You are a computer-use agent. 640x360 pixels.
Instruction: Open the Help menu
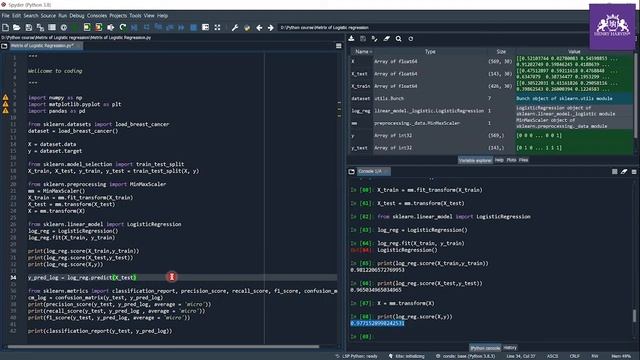click(x=162, y=16)
